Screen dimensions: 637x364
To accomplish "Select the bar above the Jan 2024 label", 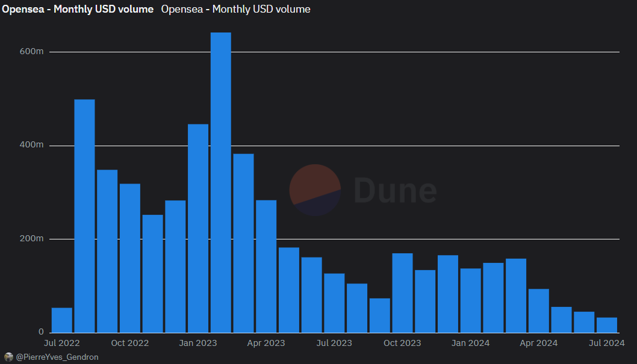I will point(470,301).
